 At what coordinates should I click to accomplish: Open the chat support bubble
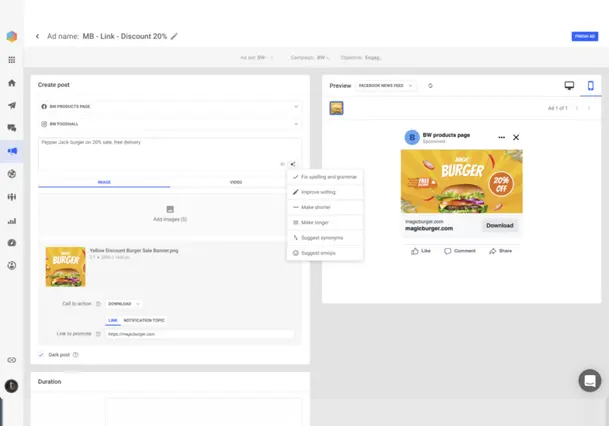point(590,380)
